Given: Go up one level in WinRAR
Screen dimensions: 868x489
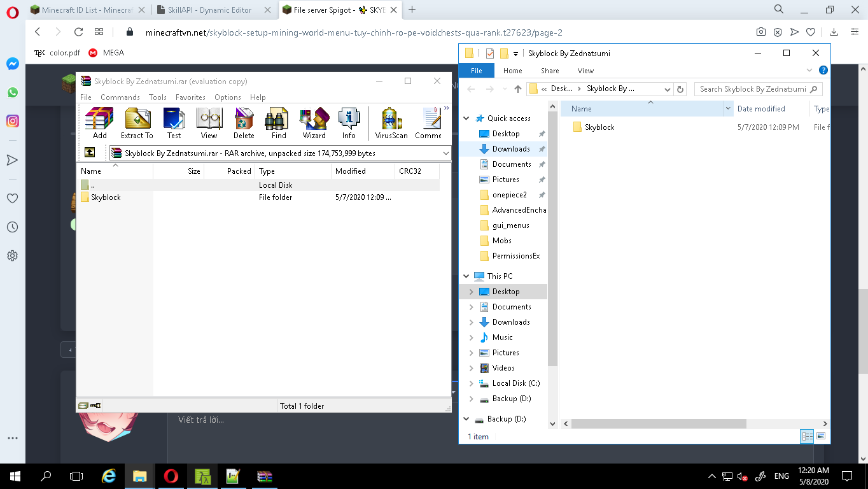Looking at the screenshot, I should point(90,153).
